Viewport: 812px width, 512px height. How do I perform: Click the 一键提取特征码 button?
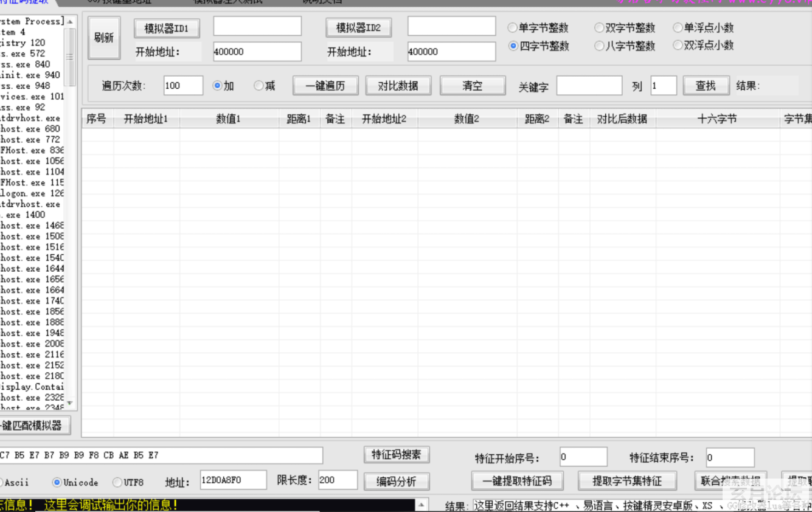coord(517,481)
